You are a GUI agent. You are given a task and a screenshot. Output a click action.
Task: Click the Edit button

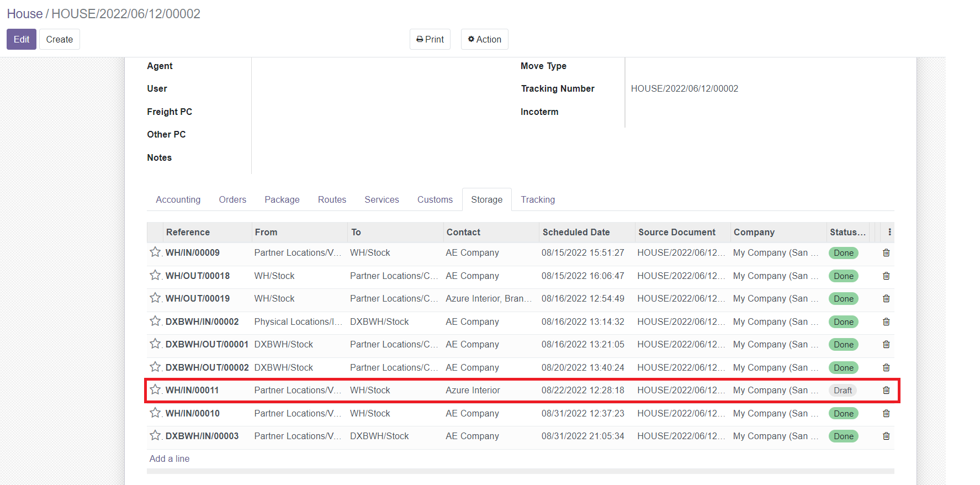pos(22,40)
